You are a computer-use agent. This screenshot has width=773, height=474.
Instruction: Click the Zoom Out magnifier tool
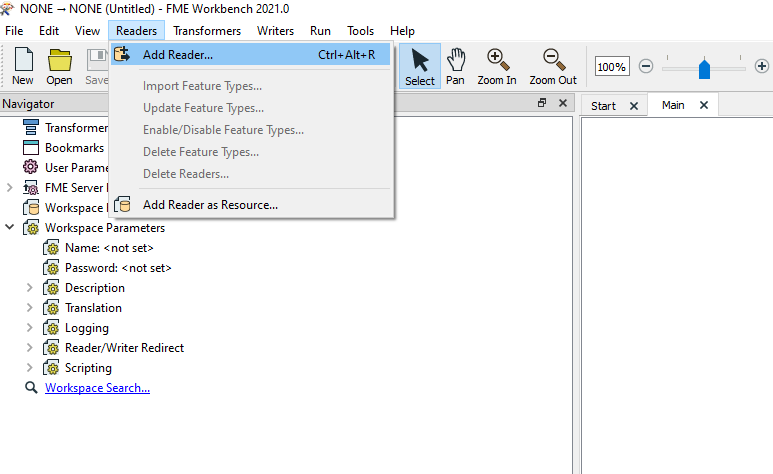pos(554,60)
